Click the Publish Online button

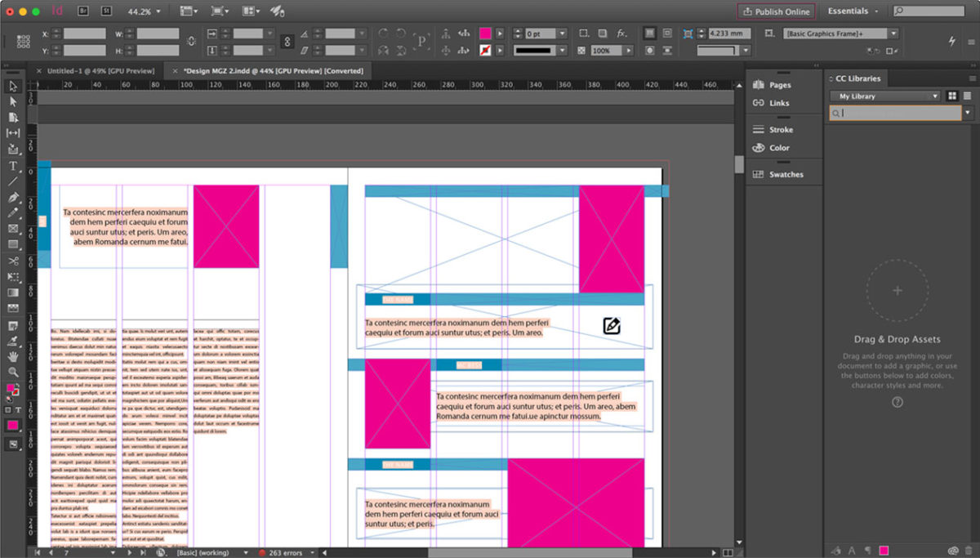(x=776, y=11)
